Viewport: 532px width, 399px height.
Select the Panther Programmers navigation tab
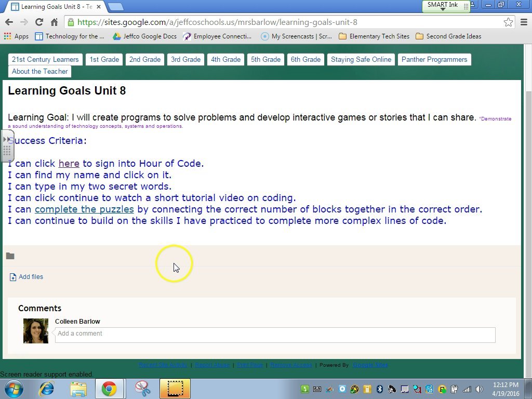point(434,60)
